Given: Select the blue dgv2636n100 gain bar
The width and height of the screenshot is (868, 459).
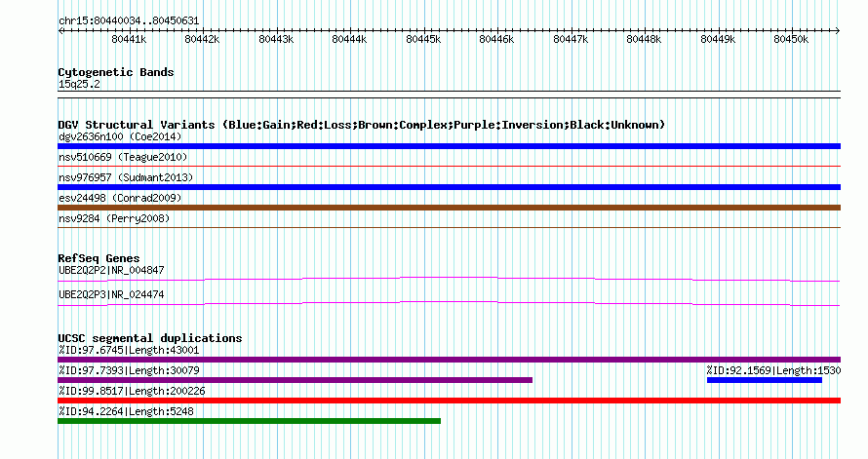Looking at the screenshot, I should click(x=449, y=146).
